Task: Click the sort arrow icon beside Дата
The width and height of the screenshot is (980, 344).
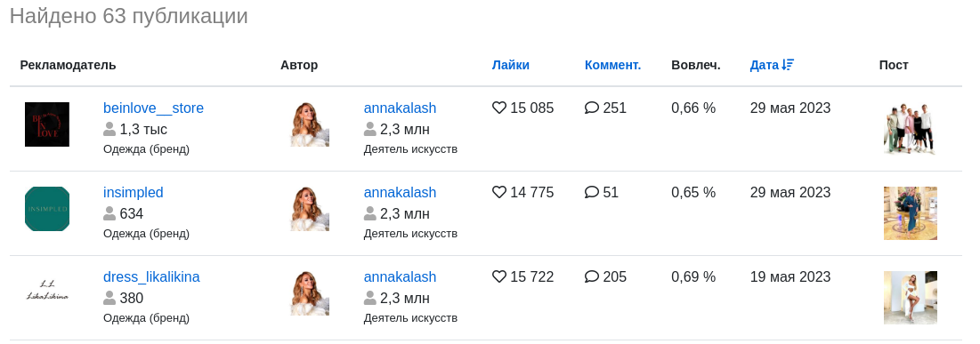Action: [x=788, y=65]
